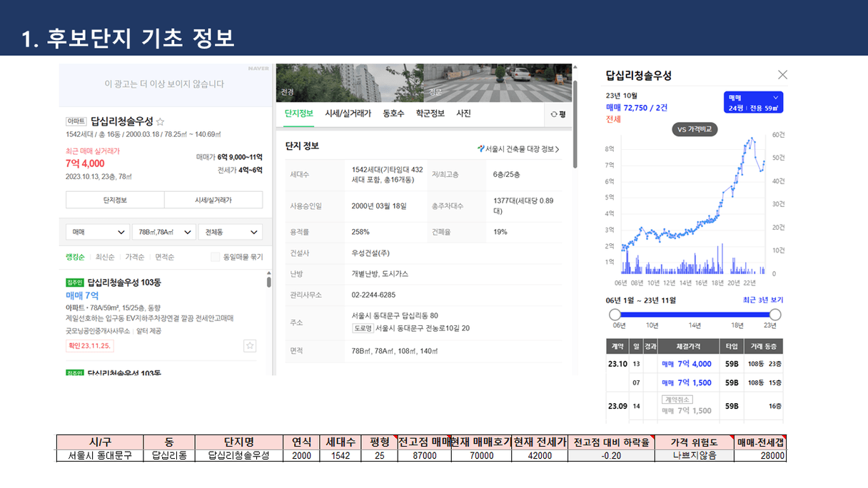
Task: Open the 동호수 tab
Action: point(393,113)
